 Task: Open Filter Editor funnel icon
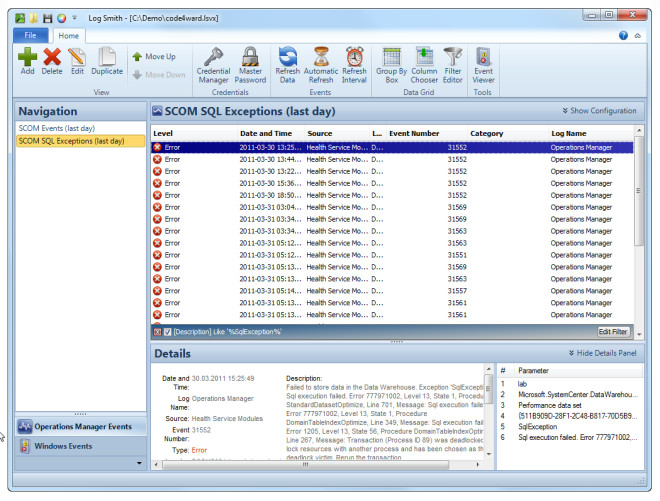tap(453, 56)
